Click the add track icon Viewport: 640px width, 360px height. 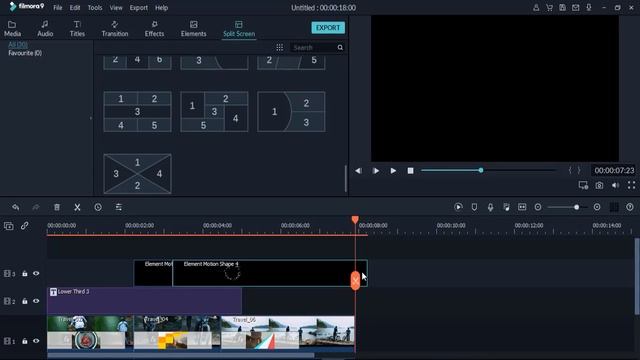pyautogui.click(x=9, y=226)
